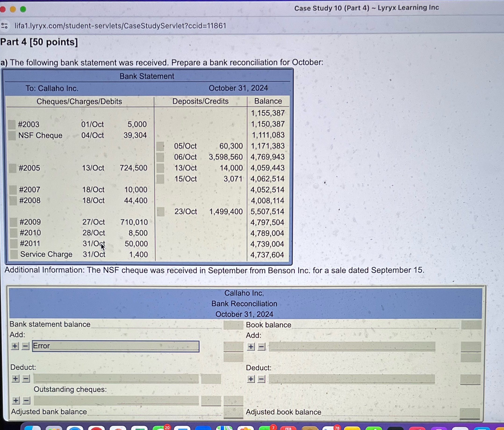Remove an Outstanding cheques row

pos(26,401)
